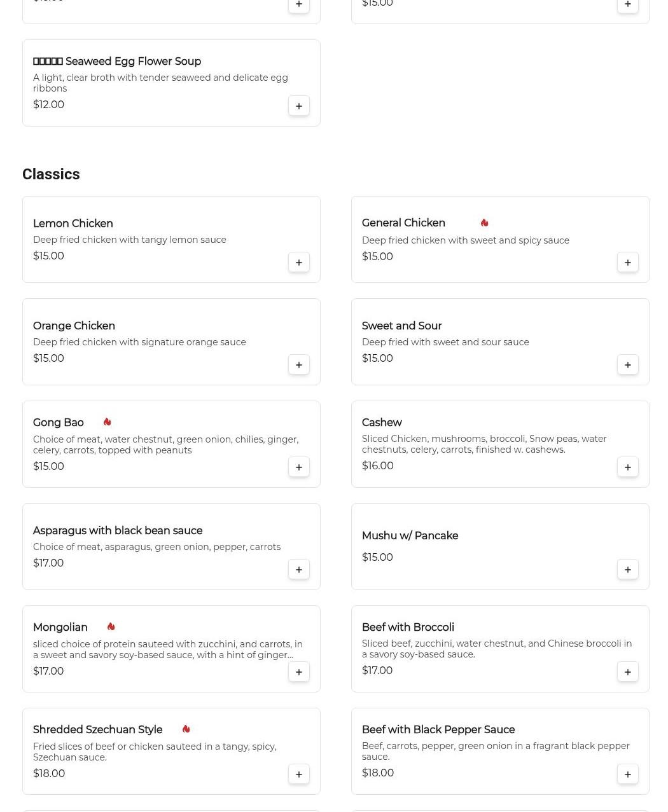Add Asparagus with black bean sauce
The image size is (668, 812).
coord(299,569)
